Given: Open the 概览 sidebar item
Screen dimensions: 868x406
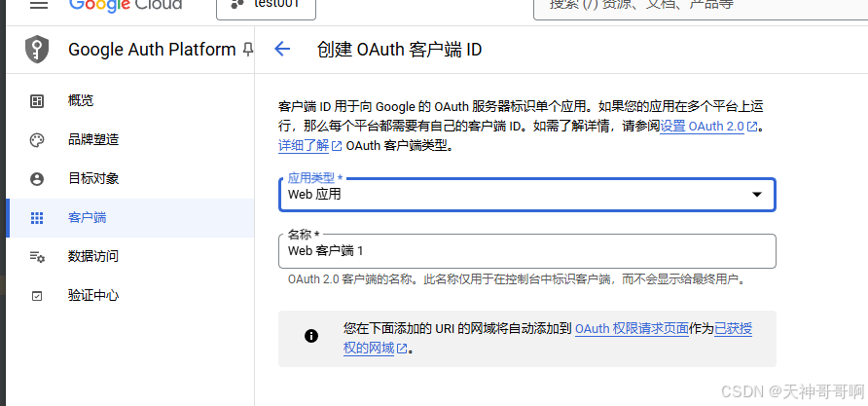Looking at the screenshot, I should pyautogui.click(x=130, y=101).
